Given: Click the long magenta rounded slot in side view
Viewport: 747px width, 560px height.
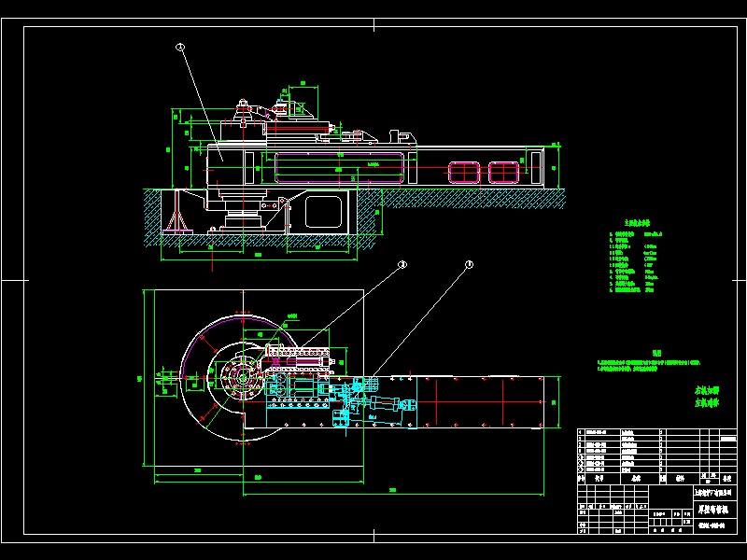Looking at the screenshot, I should click(x=339, y=168).
